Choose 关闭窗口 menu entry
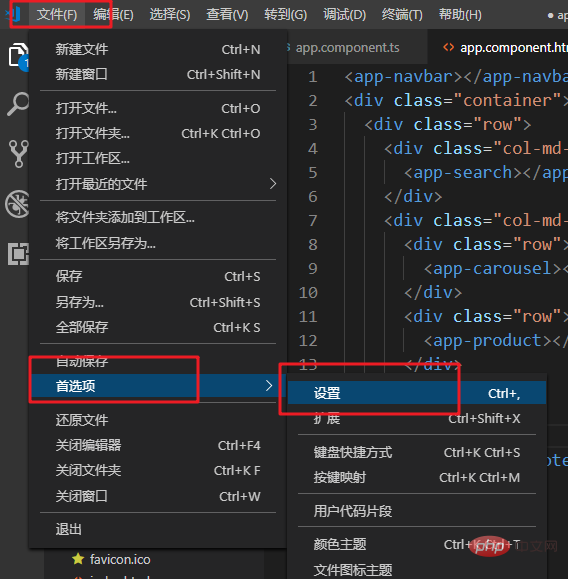568x579 pixels. pos(158,496)
